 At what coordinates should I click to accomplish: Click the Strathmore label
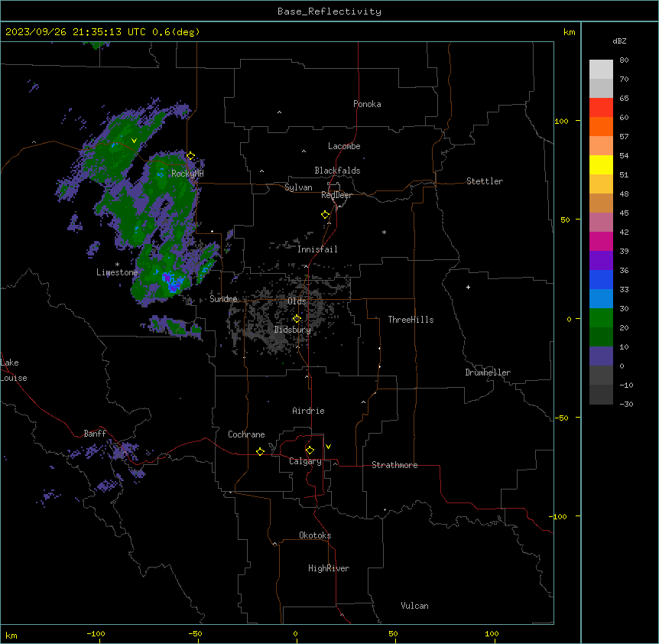[x=394, y=465]
